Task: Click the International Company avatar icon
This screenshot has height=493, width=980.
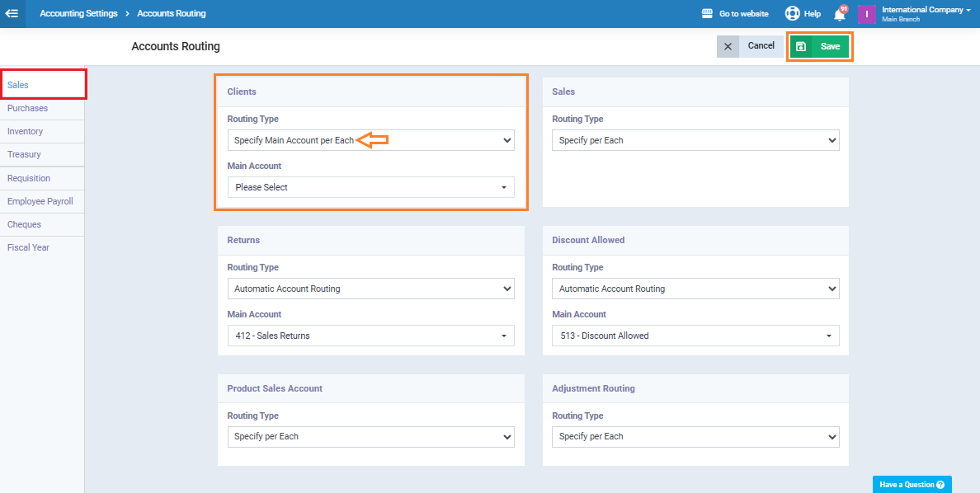Action: point(866,14)
